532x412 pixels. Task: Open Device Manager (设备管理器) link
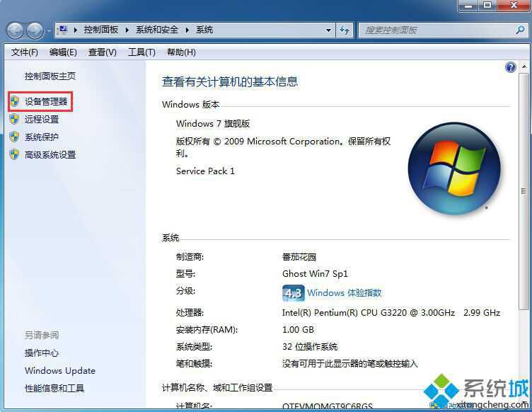tap(46, 101)
